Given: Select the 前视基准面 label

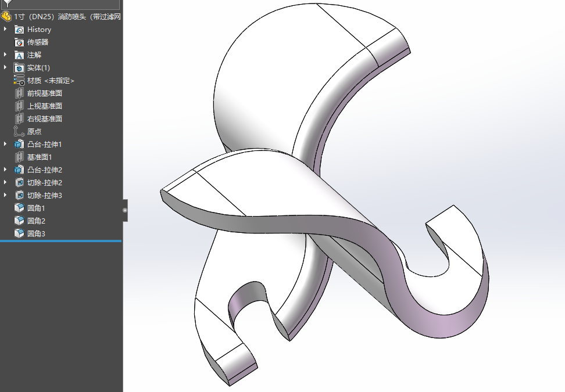Looking at the screenshot, I should 45,93.
